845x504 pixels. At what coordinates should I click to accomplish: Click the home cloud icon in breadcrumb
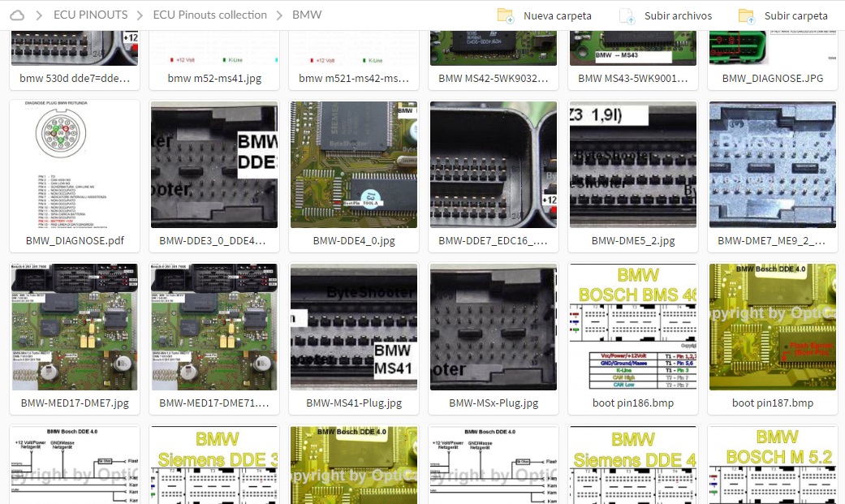18,14
